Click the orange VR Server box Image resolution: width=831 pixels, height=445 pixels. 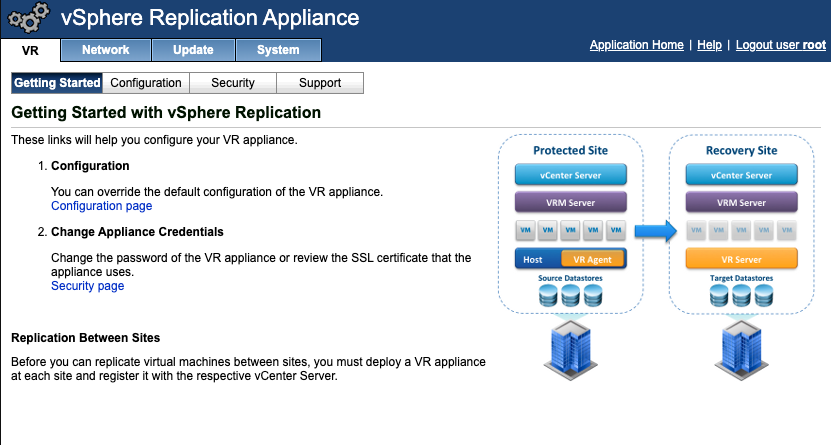click(741, 259)
